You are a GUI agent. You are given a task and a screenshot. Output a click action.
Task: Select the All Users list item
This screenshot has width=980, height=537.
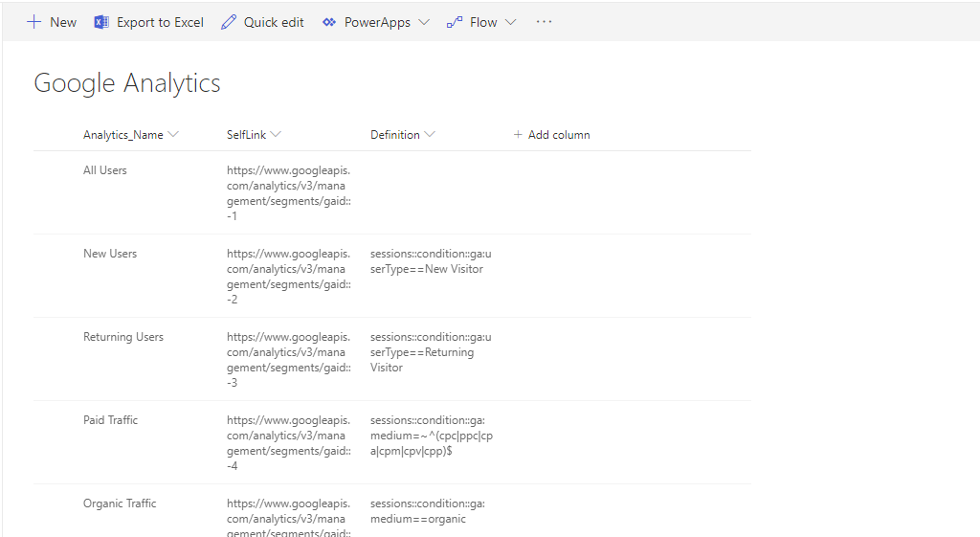coord(105,170)
